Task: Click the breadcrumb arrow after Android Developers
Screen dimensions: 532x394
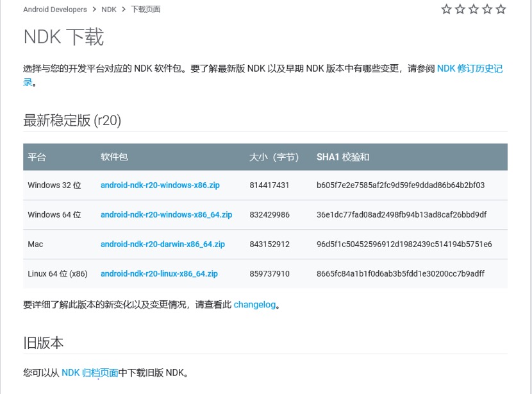Action: (94, 9)
